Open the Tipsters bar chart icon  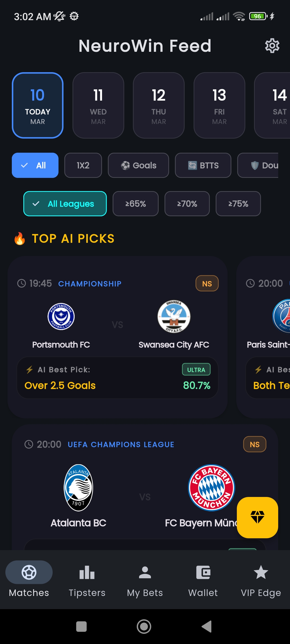[86, 572]
